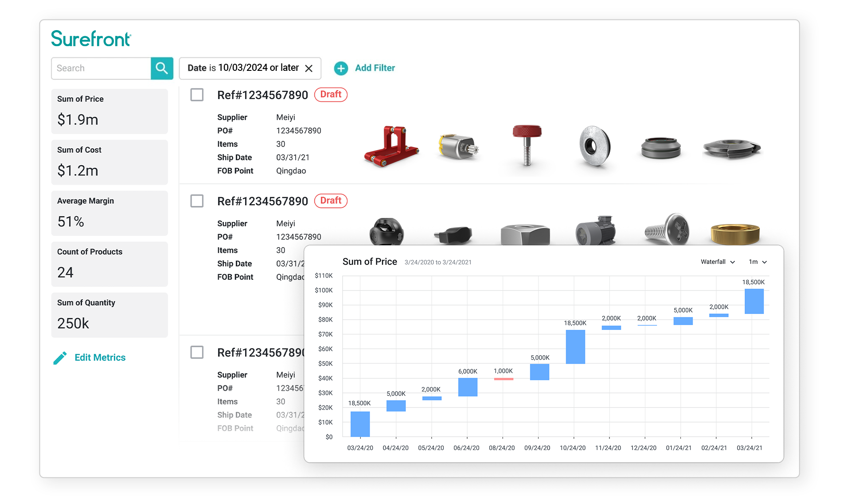Click the remove filter X icon

(309, 67)
